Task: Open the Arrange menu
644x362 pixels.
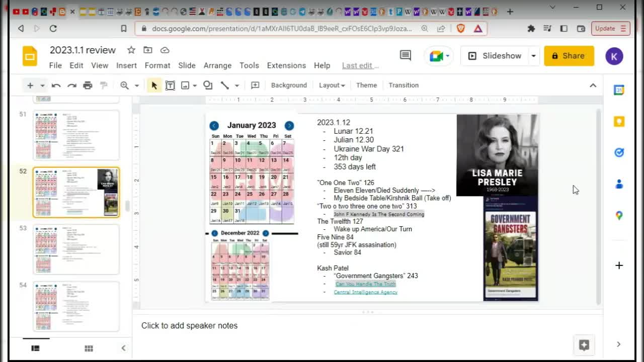Action: pos(217,65)
